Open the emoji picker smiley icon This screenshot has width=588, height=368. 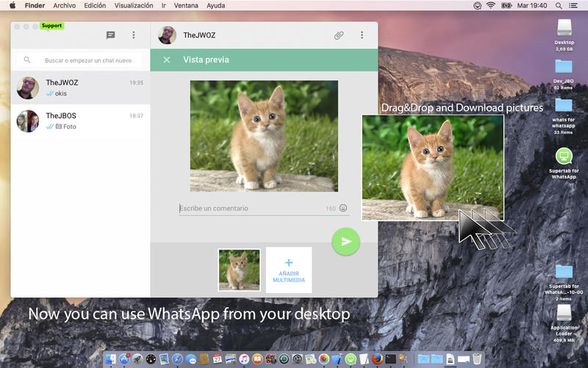(x=343, y=208)
